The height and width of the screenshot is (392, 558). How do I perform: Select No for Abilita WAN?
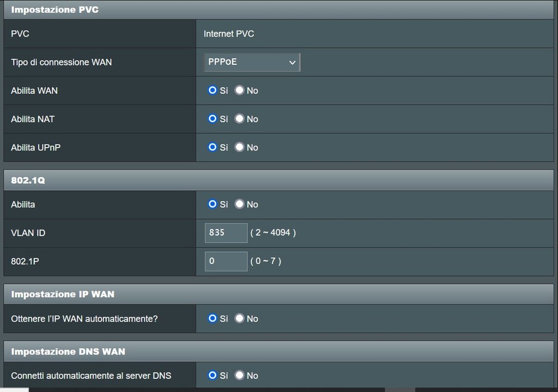tap(239, 91)
